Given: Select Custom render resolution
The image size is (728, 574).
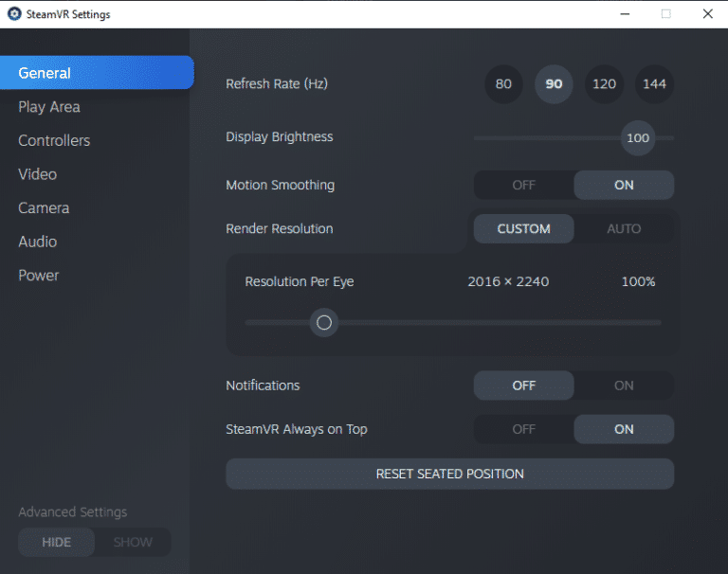Looking at the screenshot, I should (523, 229).
